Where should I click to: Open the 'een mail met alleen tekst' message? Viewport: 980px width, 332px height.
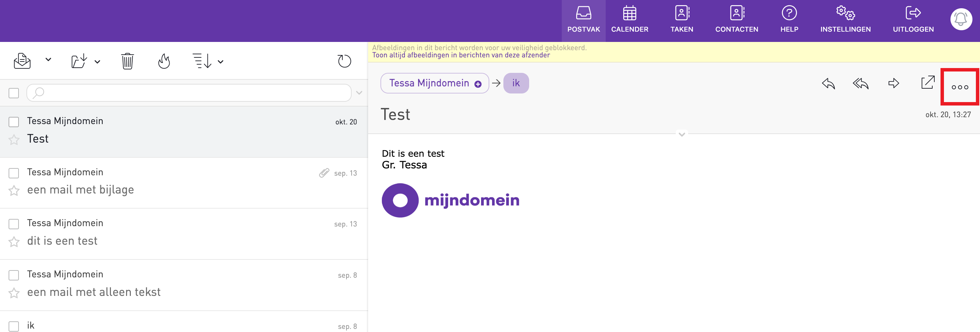coord(184,285)
